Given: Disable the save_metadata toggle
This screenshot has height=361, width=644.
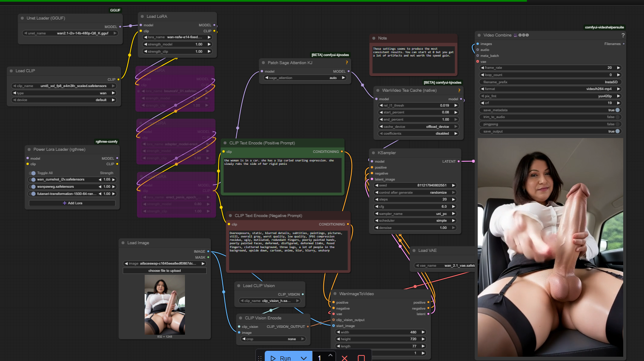Looking at the screenshot, I should point(617,110).
